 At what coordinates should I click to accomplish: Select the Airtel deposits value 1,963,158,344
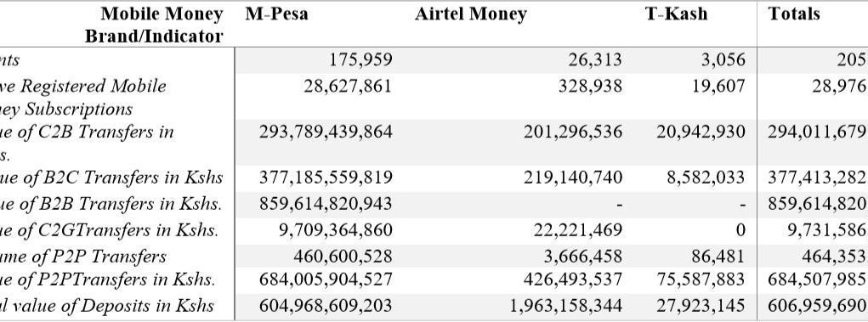(564, 305)
